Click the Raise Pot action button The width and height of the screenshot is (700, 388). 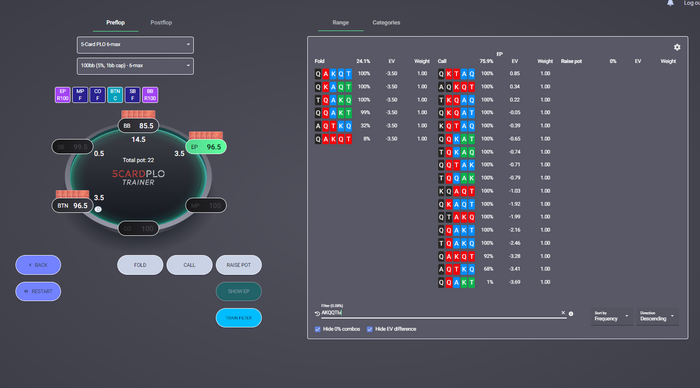[x=239, y=265]
